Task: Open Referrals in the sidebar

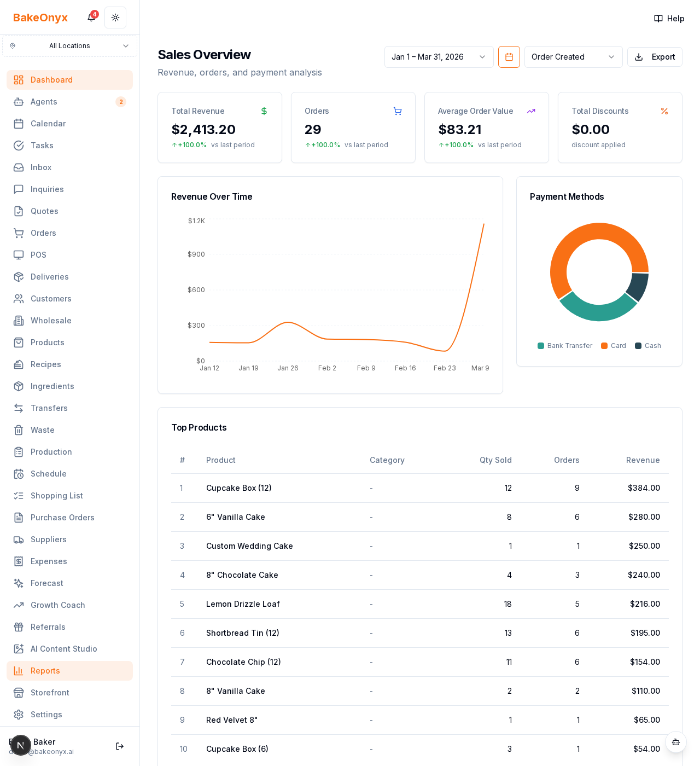Action: (x=69, y=627)
